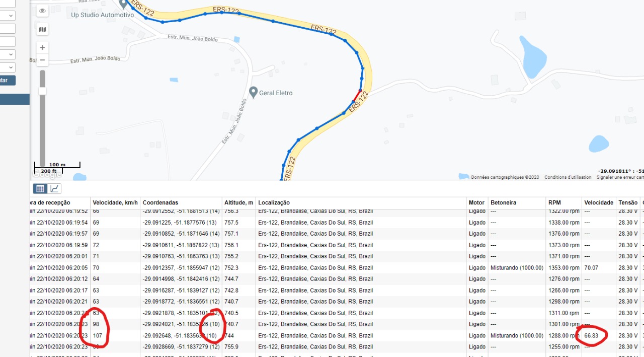Image resolution: width=644 pixels, height=357 pixels.
Task: Click the Altitude, m column header
Action: tap(238, 202)
